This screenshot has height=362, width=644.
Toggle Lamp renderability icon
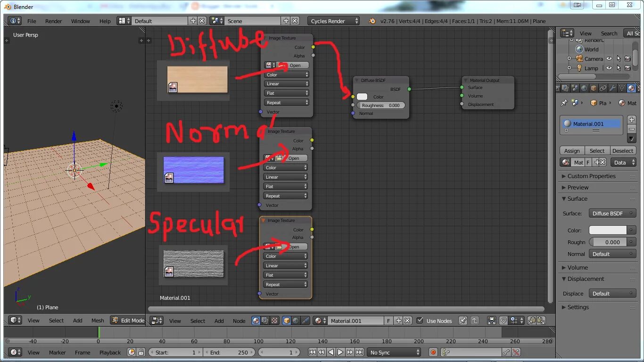[627, 68]
